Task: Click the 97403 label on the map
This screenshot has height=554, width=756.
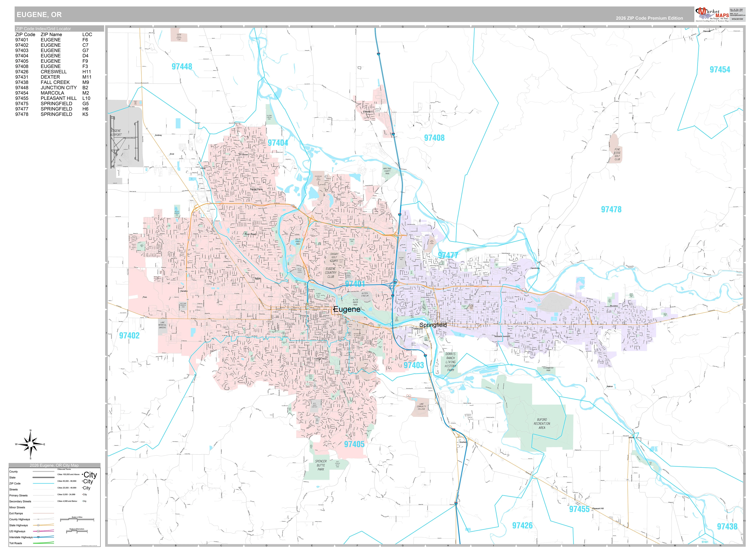Action: pos(414,365)
